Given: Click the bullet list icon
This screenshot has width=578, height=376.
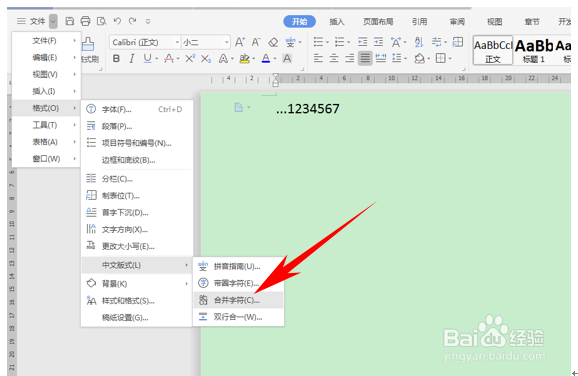Looking at the screenshot, I should tap(318, 42).
